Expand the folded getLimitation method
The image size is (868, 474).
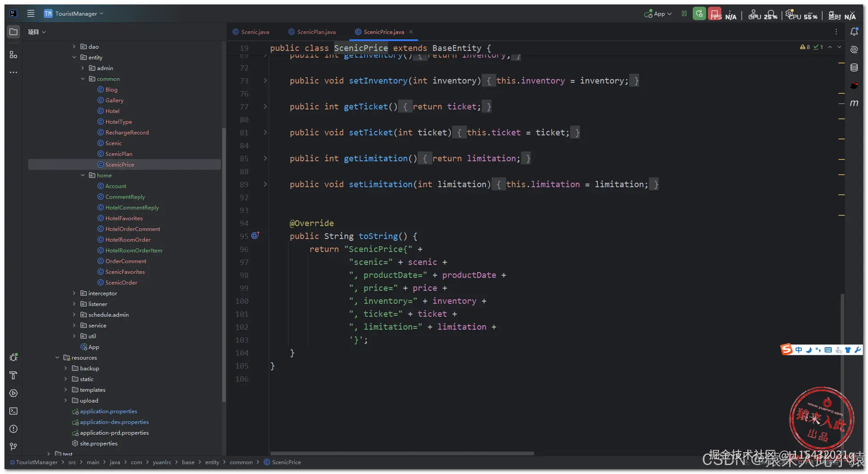point(265,158)
